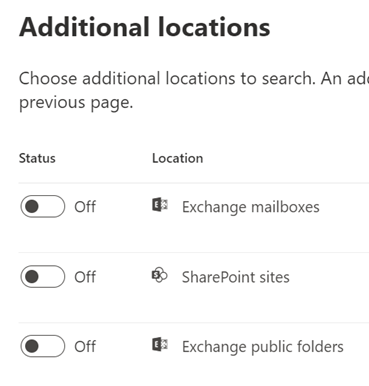Click the dark knob of the Exchange mailboxes switch
The image size is (369, 386).
32,206
